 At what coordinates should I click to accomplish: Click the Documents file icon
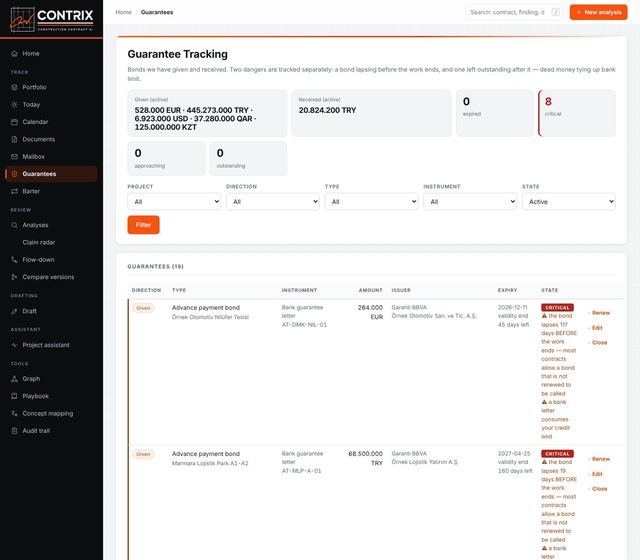14,139
